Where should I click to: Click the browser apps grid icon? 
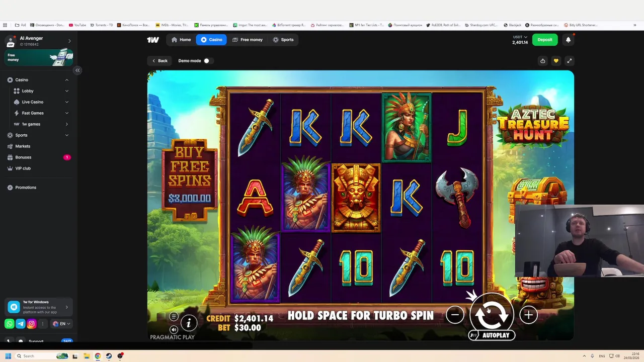(x=5, y=25)
